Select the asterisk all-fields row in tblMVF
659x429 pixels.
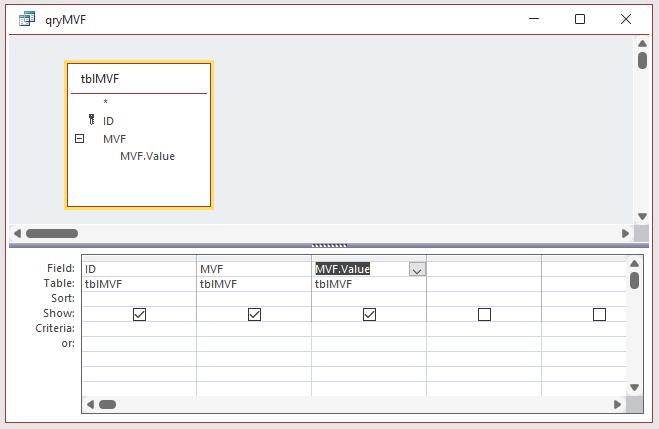click(105, 102)
